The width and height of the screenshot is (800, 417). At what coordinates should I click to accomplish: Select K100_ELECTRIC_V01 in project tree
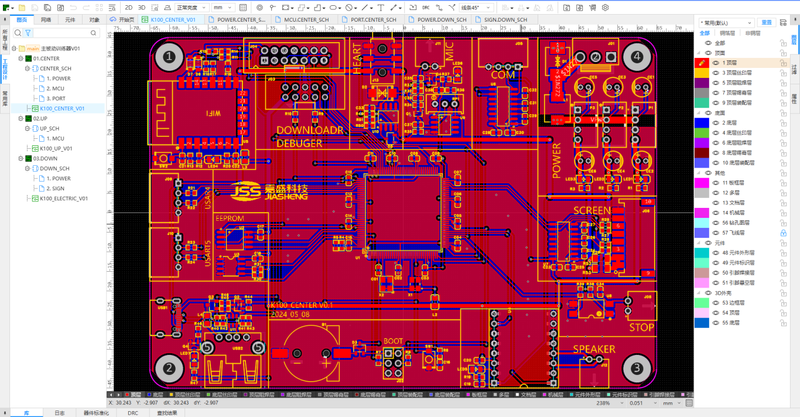(x=64, y=199)
